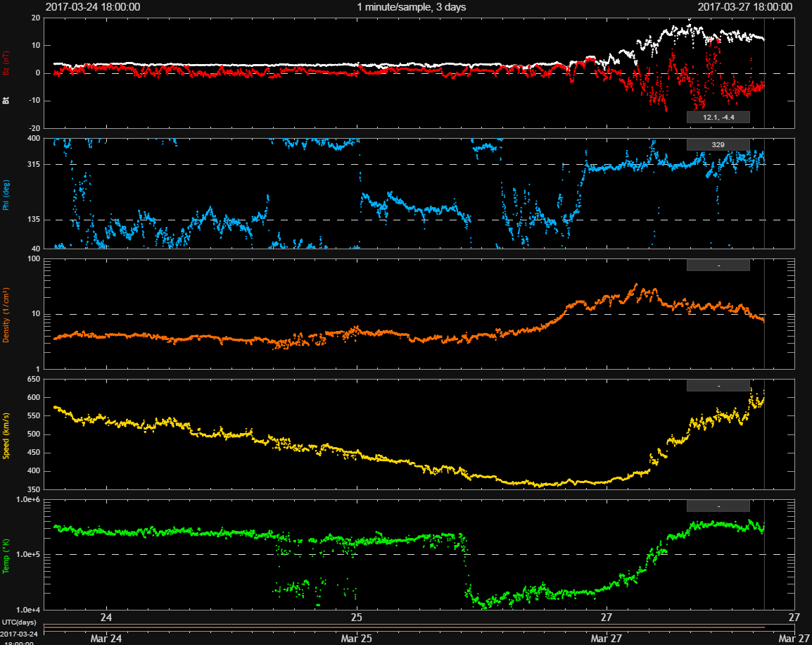Click the Bt/Bz value readout box showing 12.1, -4.4
The image size is (812, 645).
718,118
